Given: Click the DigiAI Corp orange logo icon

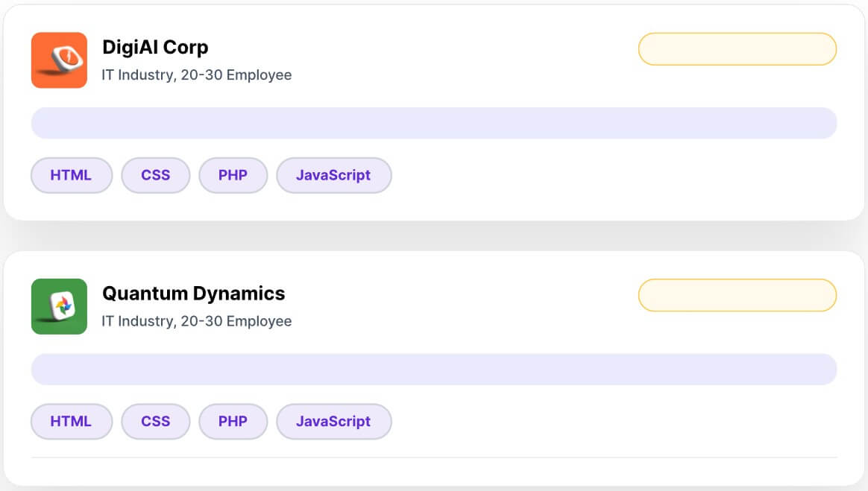Looking at the screenshot, I should click(x=59, y=60).
